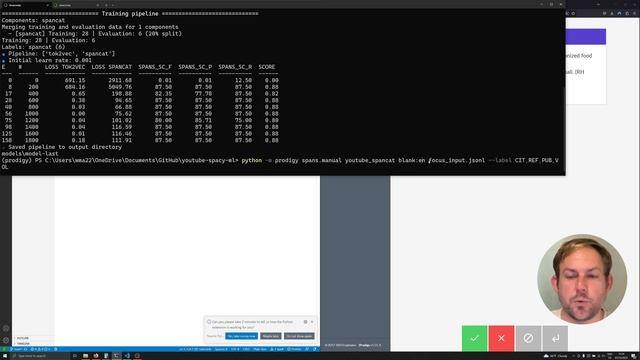Click the green accept checkmark button in Prodigy

pyautogui.click(x=474, y=338)
